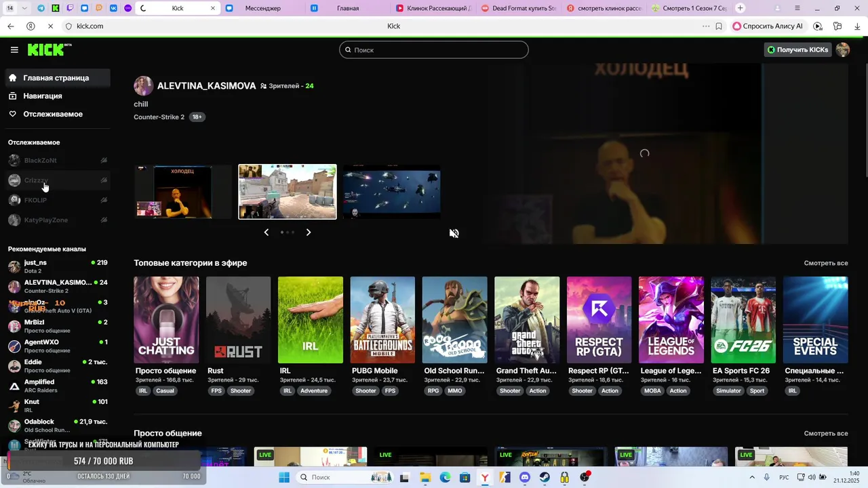This screenshot has height=488, width=868.
Task: Click Спросить Алису AI button
Action: pyautogui.click(x=768, y=26)
